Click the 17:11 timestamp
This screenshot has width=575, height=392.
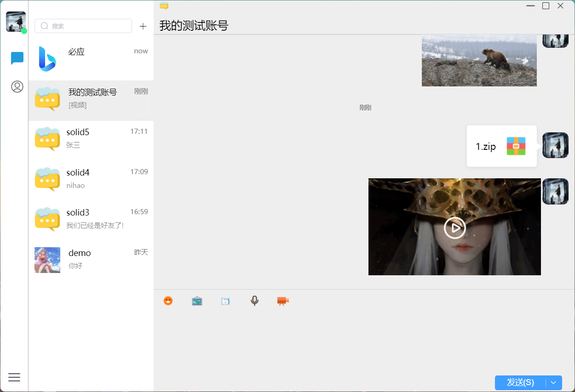[x=139, y=131]
